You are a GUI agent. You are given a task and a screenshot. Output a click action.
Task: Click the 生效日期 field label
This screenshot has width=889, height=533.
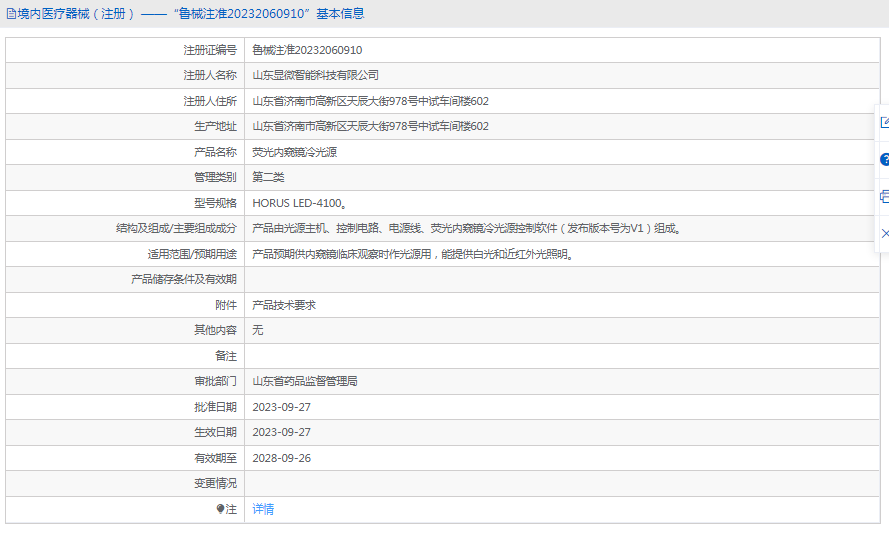point(215,433)
